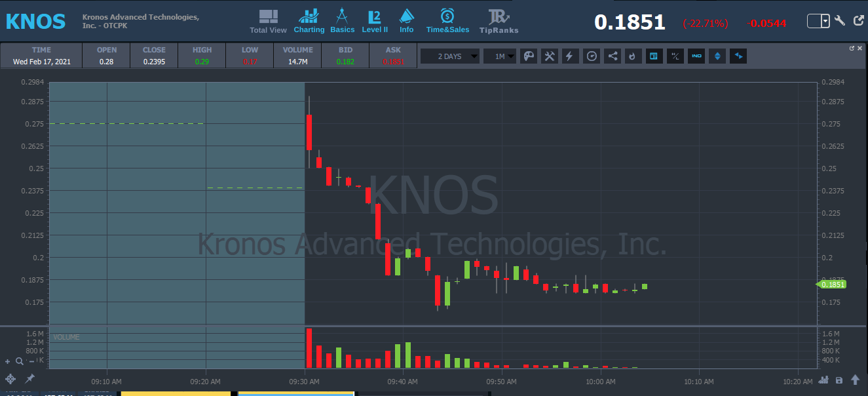Click the share icon

click(613, 56)
